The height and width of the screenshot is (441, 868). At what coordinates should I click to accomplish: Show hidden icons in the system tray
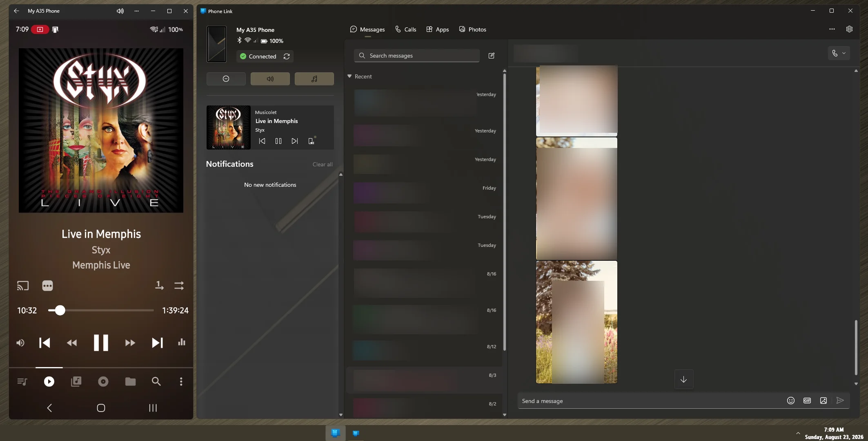(798, 433)
